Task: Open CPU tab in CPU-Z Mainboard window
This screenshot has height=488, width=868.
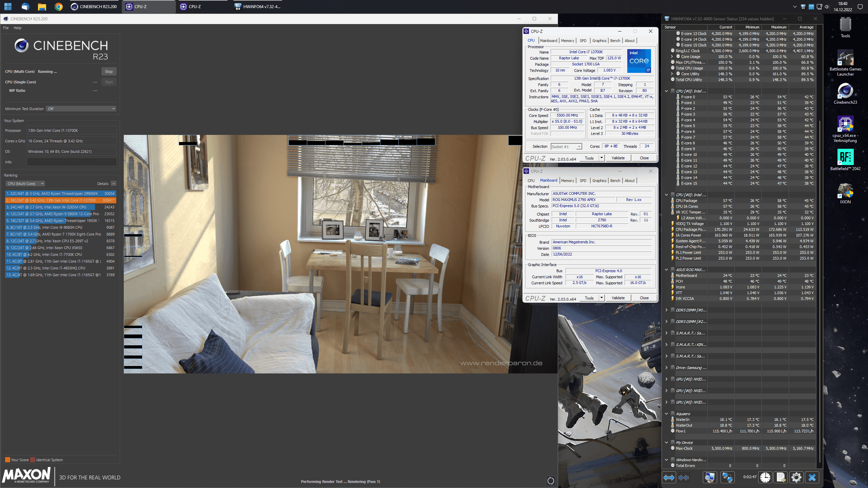Action: click(x=531, y=181)
